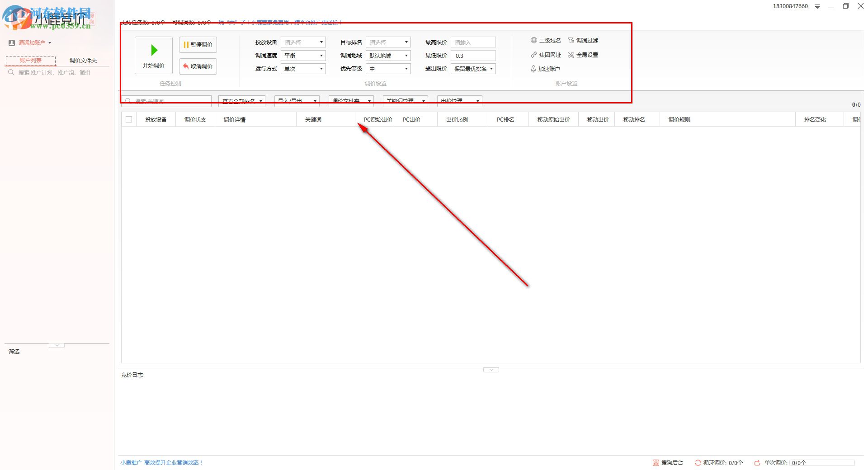The height and width of the screenshot is (470, 868).
Task: Click the progress bar beside 单次调价
Action: 822,463
